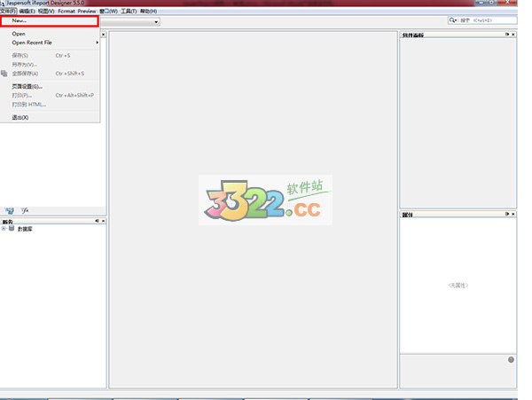Maximize the iReport Designer window

[491, 3]
